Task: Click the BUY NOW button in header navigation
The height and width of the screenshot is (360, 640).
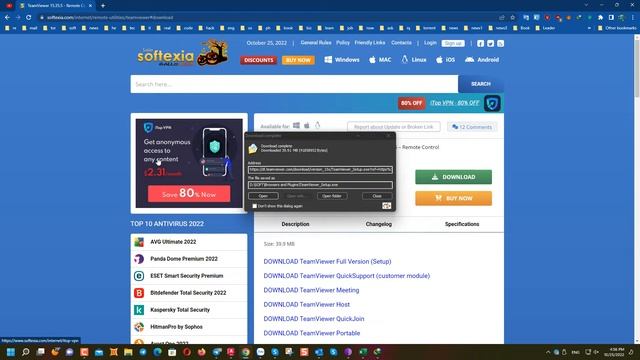Action: 298,60
